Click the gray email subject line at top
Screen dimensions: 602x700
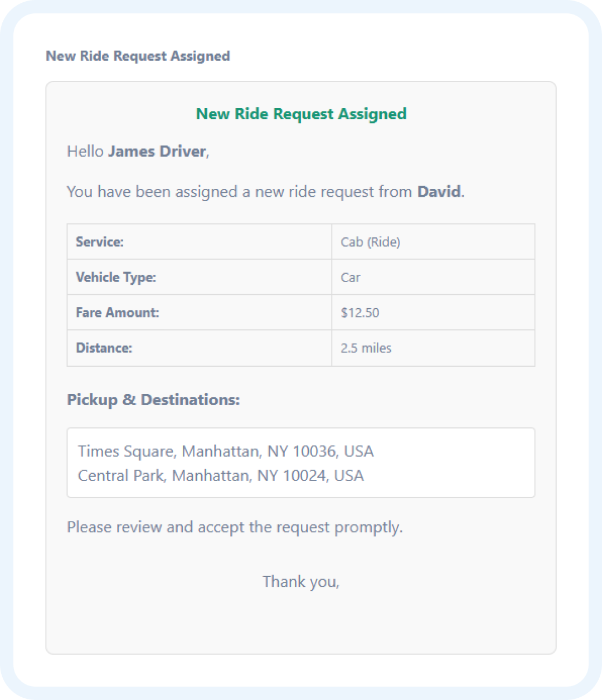(x=138, y=56)
